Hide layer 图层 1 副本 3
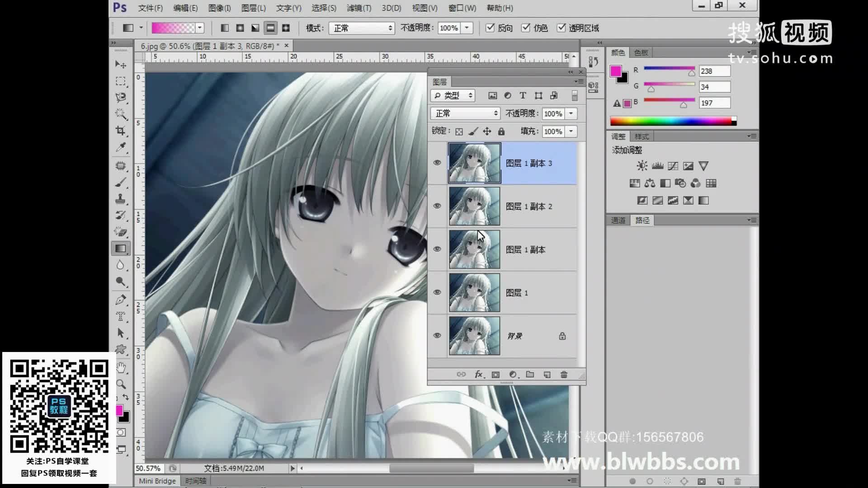Image resolution: width=868 pixels, height=488 pixels. click(437, 163)
